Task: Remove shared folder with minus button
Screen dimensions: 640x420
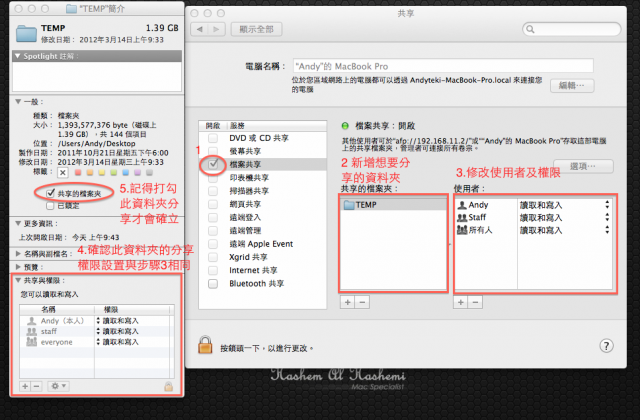Action: [362, 302]
